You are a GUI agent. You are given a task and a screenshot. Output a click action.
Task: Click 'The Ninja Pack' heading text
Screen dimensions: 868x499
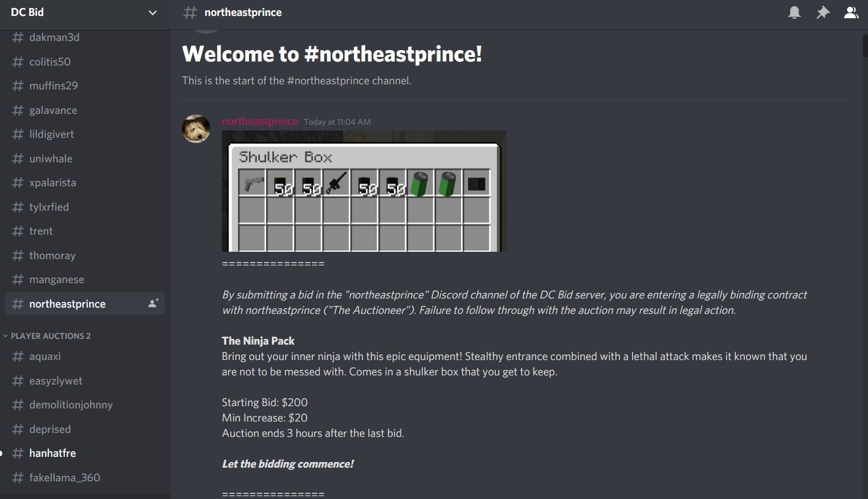[x=258, y=341]
